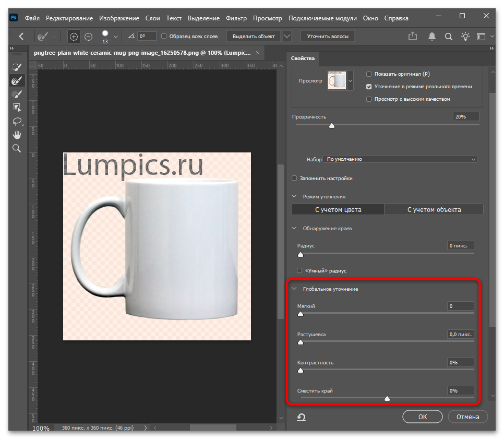Open the 'Фильтр' menu
The height and width of the screenshot is (439, 504).
(236, 18)
